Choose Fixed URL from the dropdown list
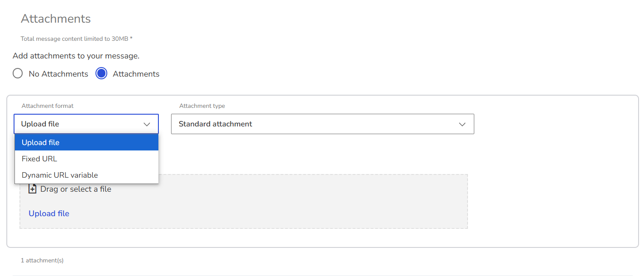The width and height of the screenshot is (644, 276). 86,159
